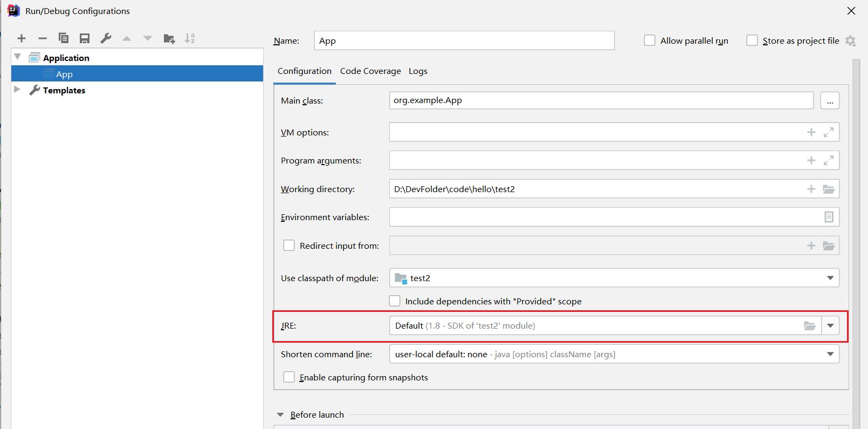Tick the Redirect input from checkbox

pos(289,246)
